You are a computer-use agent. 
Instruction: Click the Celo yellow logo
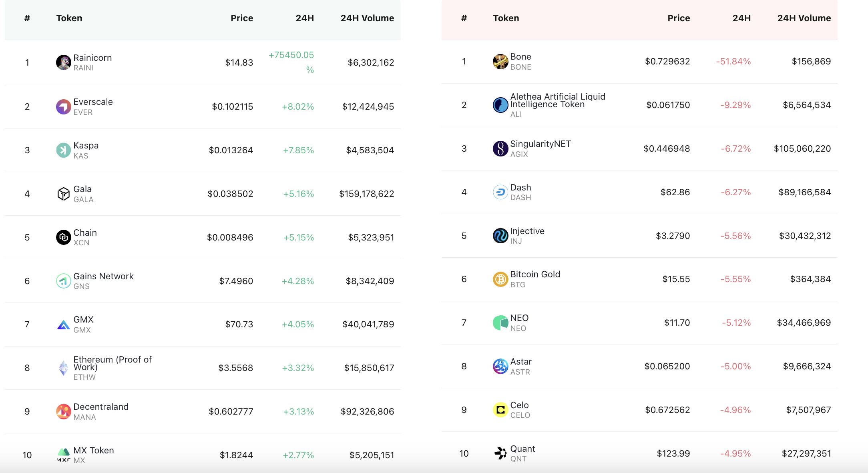[x=500, y=410]
